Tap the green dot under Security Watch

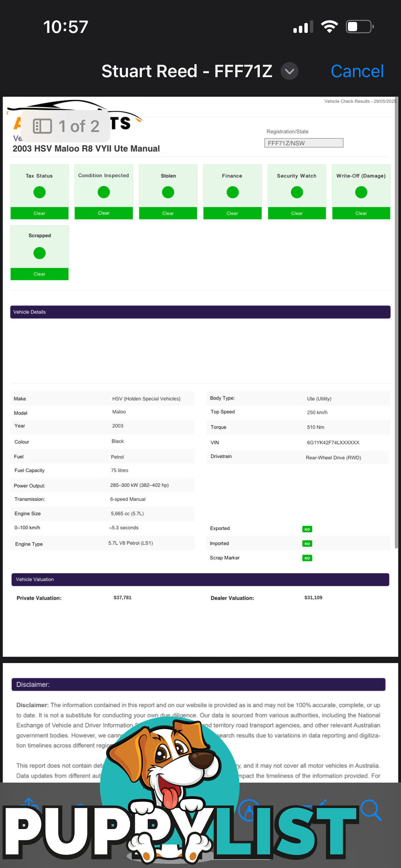297,192
